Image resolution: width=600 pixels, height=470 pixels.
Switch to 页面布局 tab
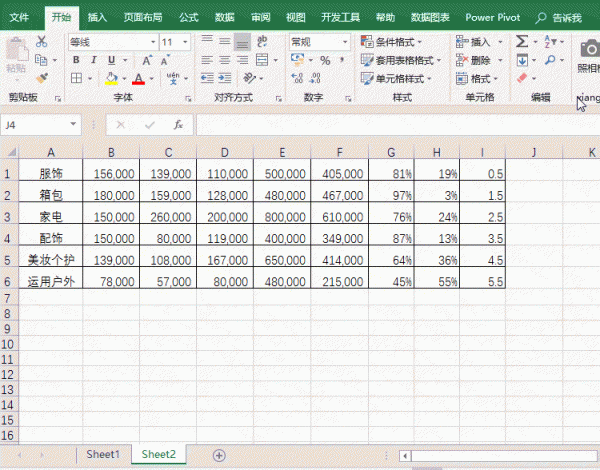click(143, 17)
